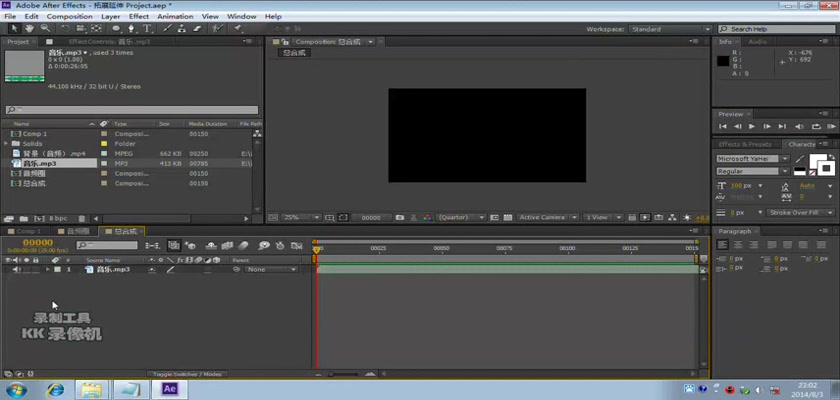
Task: Open the Graph Editor
Action: 296,246
